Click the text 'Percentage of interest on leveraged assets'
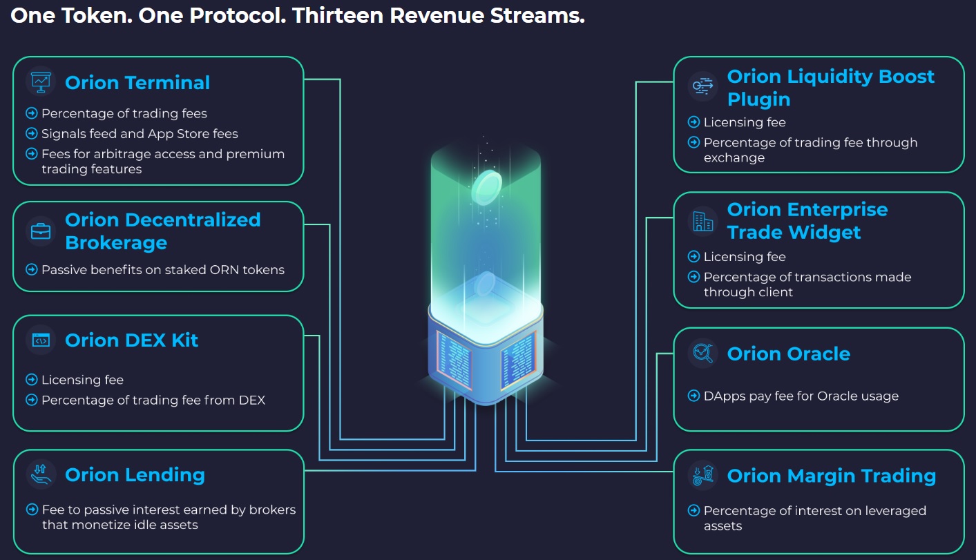The image size is (976, 560). tap(815, 518)
